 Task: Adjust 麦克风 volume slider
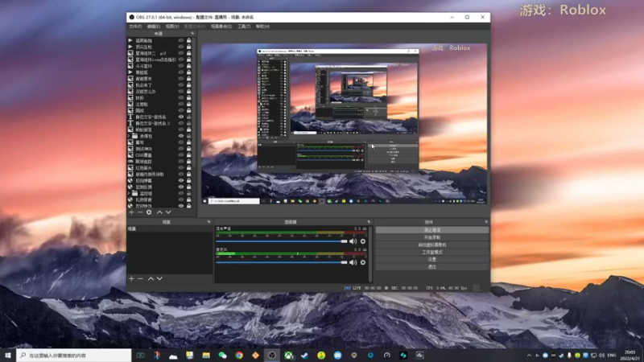click(x=282, y=262)
